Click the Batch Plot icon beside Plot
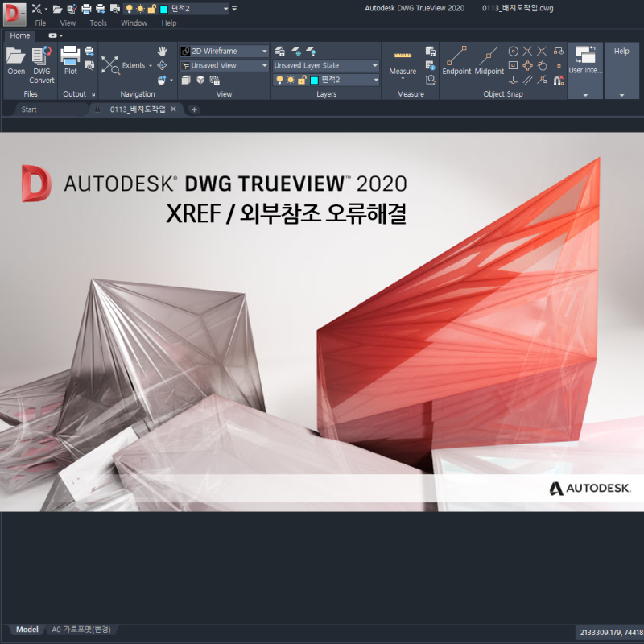This screenshot has height=644, width=644. (x=89, y=52)
